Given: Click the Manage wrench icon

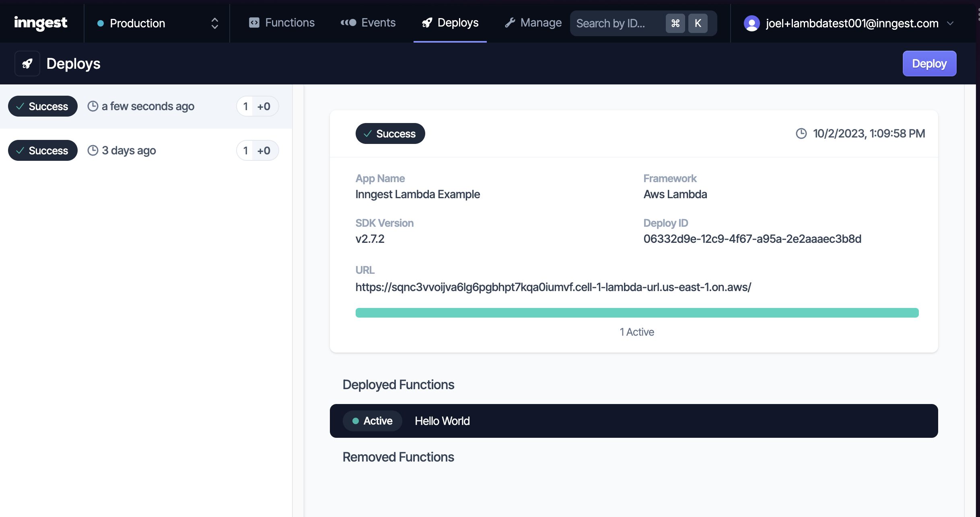Looking at the screenshot, I should [x=510, y=23].
